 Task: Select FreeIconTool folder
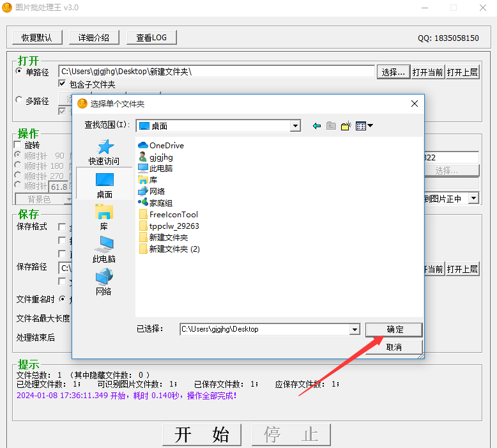(x=169, y=214)
